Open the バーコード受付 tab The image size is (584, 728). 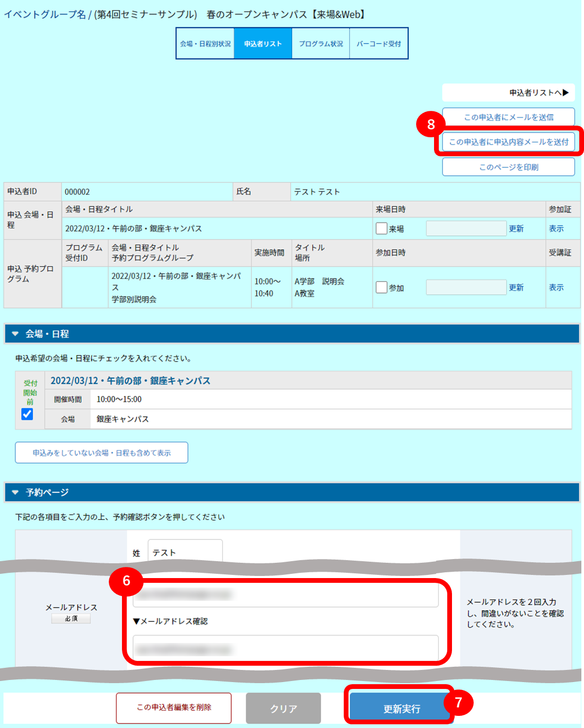[379, 44]
